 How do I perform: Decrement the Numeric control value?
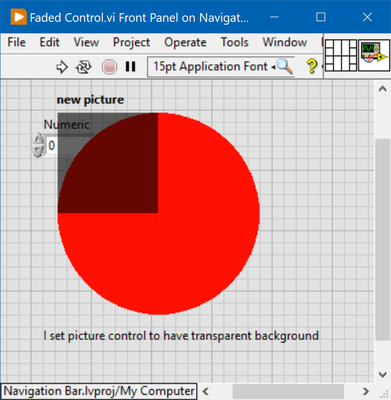[x=38, y=151]
